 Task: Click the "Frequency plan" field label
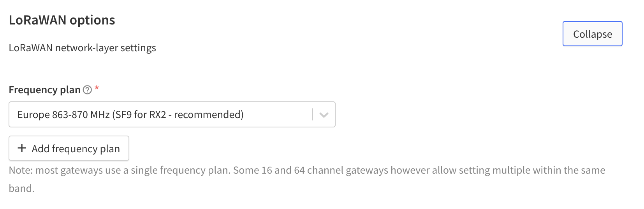click(x=44, y=90)
